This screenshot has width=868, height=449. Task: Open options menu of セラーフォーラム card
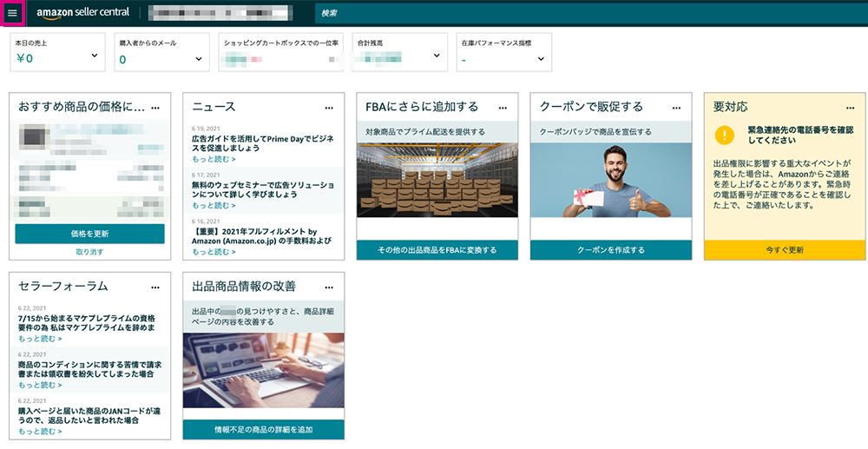[155, 287]
